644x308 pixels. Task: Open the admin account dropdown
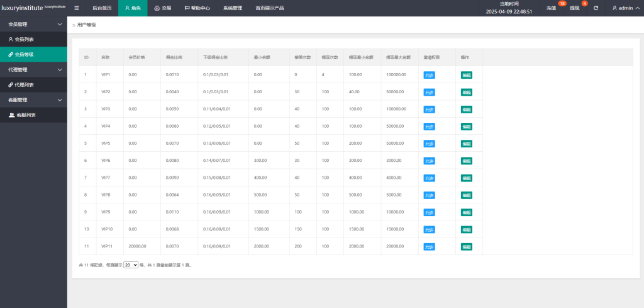(626, 8)
